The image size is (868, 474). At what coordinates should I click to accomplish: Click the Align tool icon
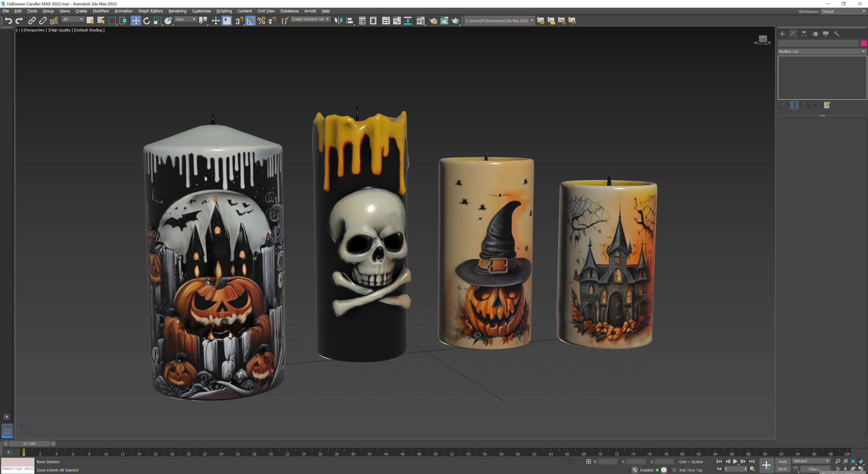click(349, 21)
